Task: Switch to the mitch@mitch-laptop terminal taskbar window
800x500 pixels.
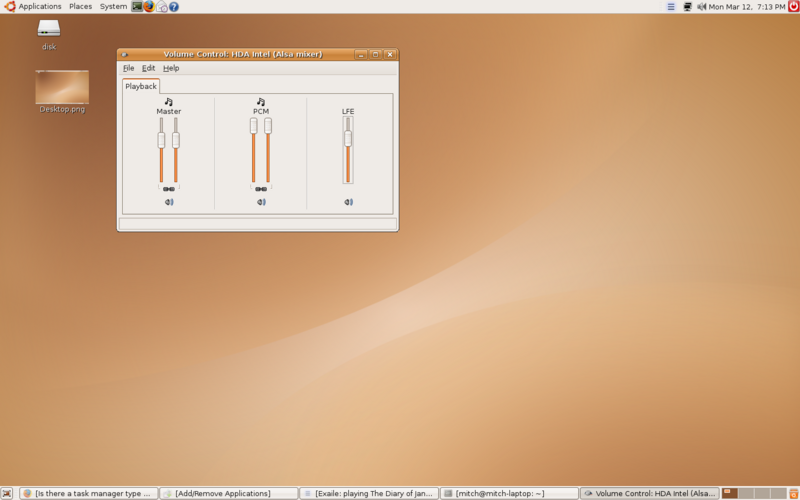Action: [509, 493]
